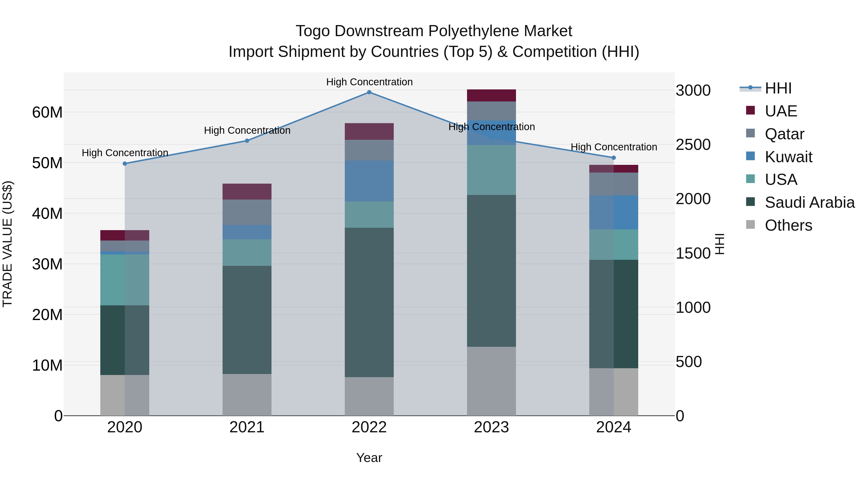The height and width of the screenshot is (488, 868).
Task: Select the 2020 HHI data point
Action: tap(125, 164)
